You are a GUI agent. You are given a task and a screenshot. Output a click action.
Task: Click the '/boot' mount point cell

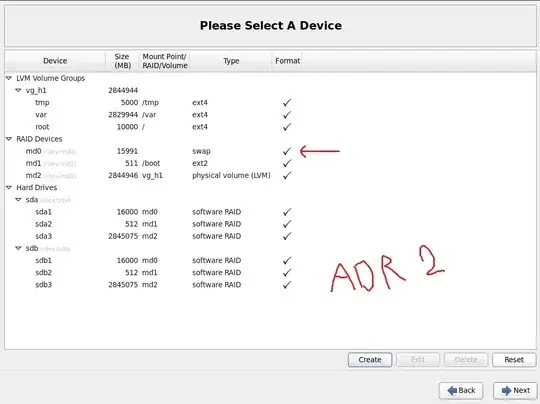(x=151, y=163)
